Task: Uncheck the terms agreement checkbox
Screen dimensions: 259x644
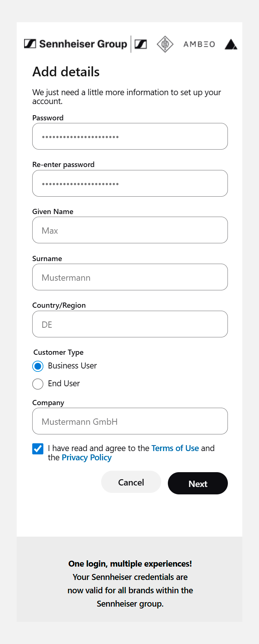Action: click(38, 449)
